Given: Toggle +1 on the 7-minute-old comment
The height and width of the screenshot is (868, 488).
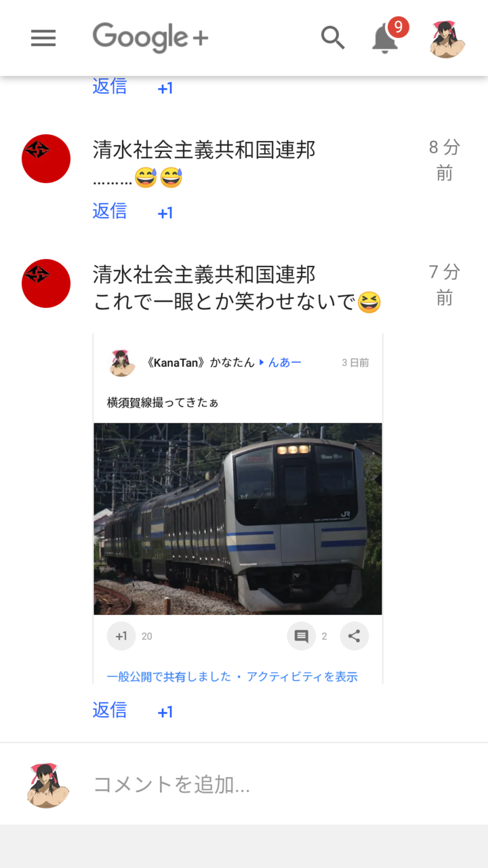Looking at the screenshot, I should pyautogui.click(x=165, y=712).
